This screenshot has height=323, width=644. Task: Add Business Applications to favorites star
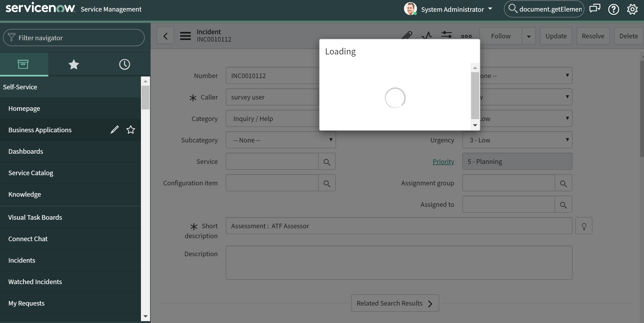(131, 130)
